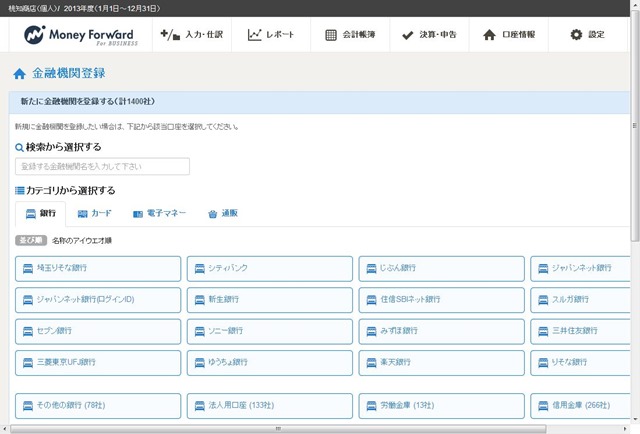
Task: Click the vertical scrollbar thumb
Action: click(x=635, y=127)
